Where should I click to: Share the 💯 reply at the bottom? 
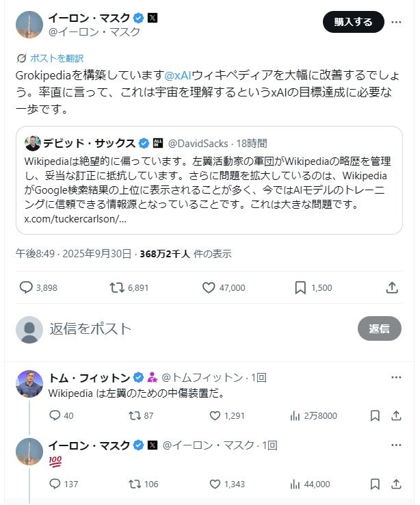pos(396,484)
